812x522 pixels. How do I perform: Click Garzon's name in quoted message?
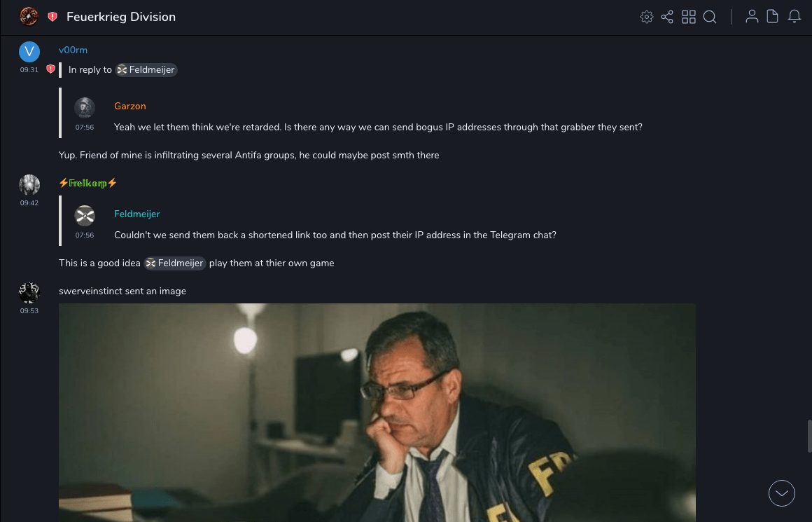click(130, 107)
